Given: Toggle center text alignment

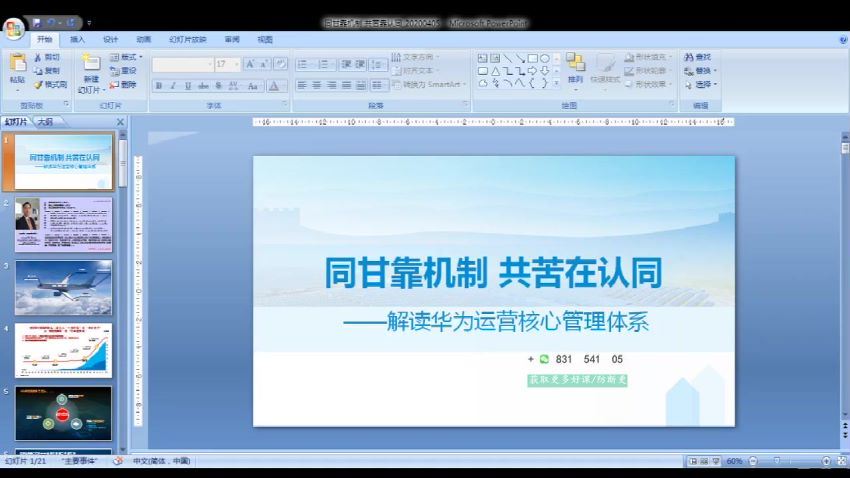Looking at the screenshot, I should coord(317,85).
